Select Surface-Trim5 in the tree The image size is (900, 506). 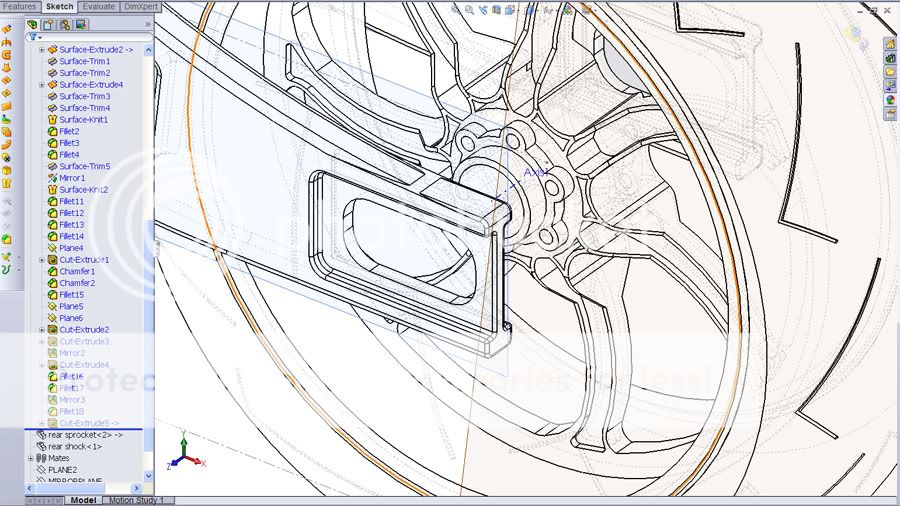point(85,166)
